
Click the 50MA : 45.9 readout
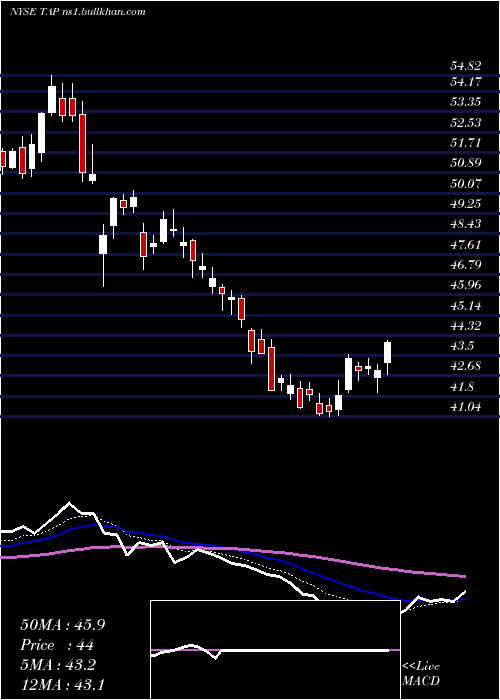coord(62,625)
